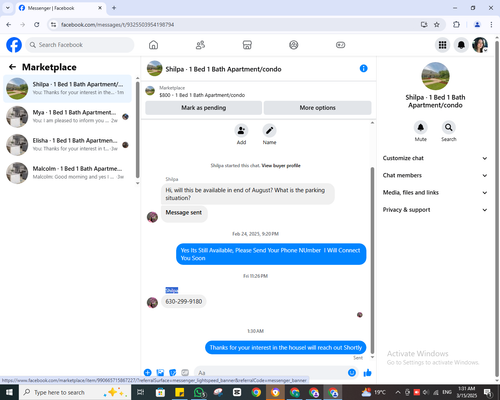
Task: Click the chat message scrollbar
Action: pos(372,260)
